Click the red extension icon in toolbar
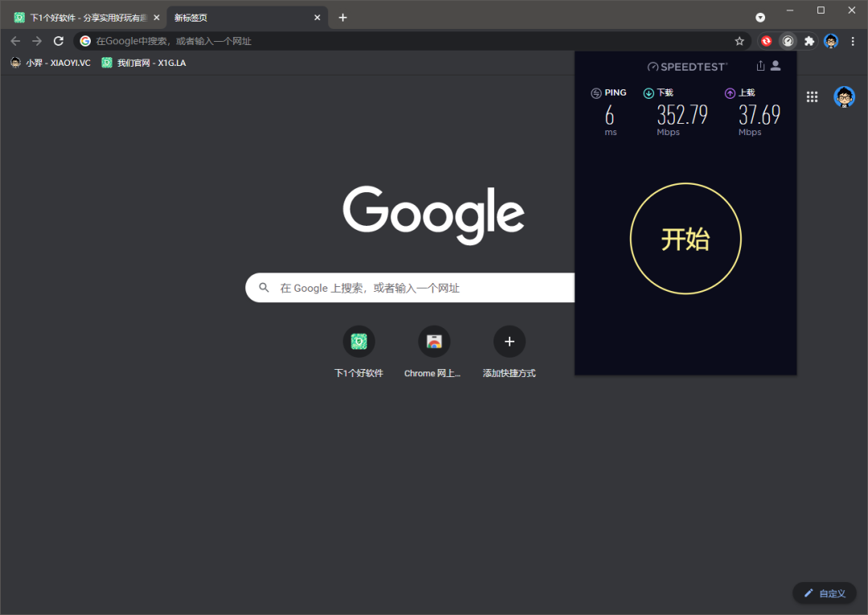The width and height of the screenshot is (868, 615). 767,41
